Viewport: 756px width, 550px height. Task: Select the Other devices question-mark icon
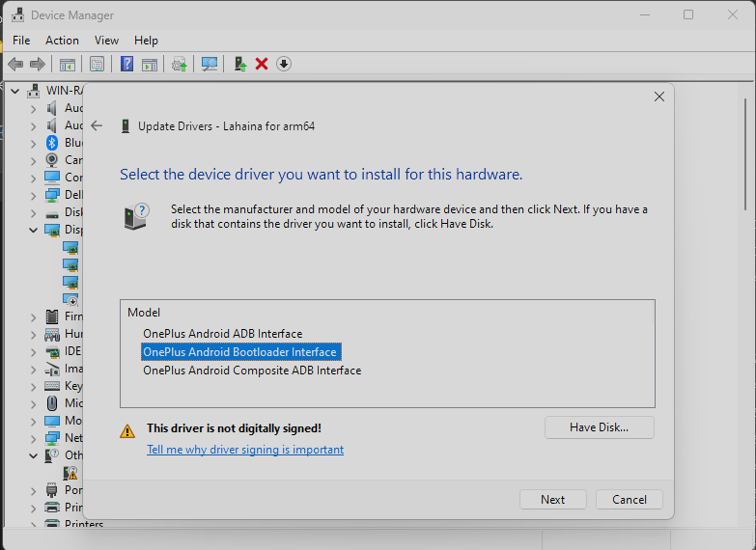51,455
